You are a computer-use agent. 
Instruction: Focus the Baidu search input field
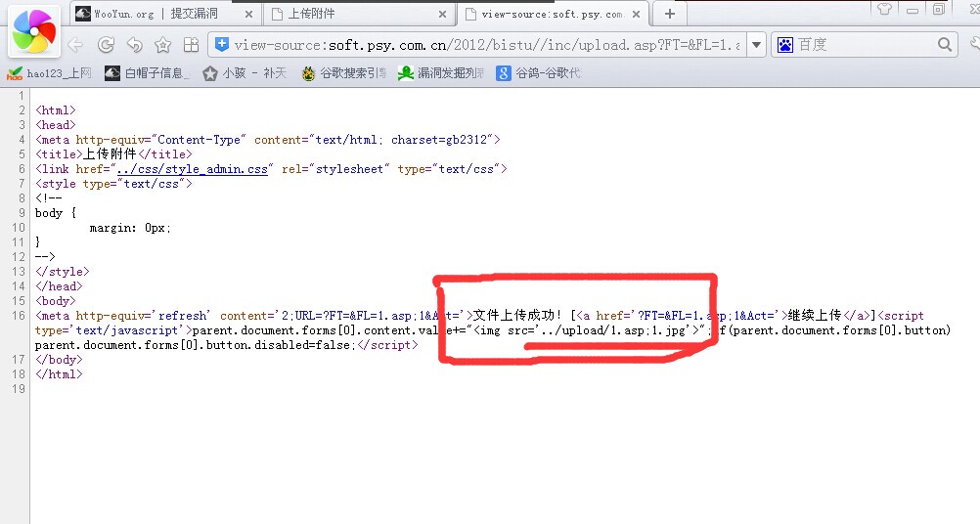pyautogui.click(x=866, y=45)
